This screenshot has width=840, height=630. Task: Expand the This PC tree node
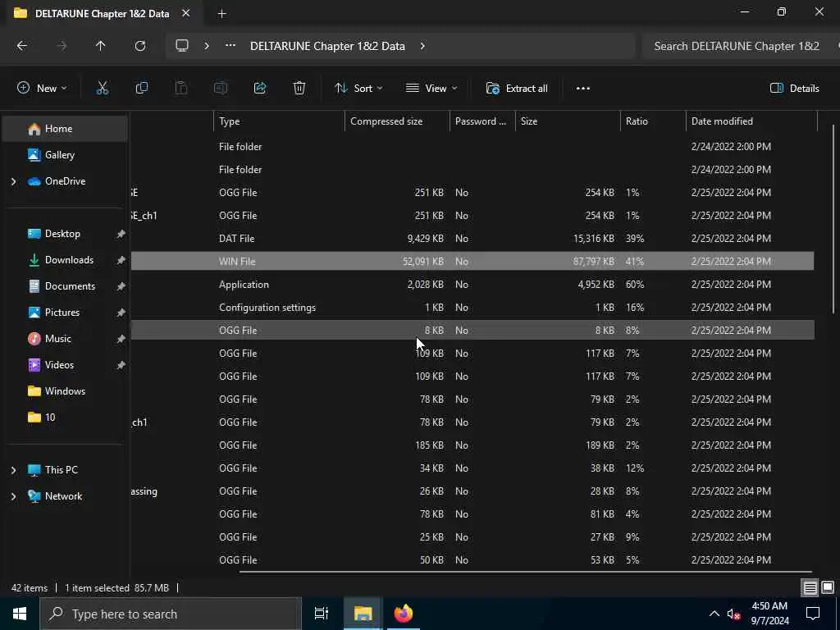pos(13,470)
